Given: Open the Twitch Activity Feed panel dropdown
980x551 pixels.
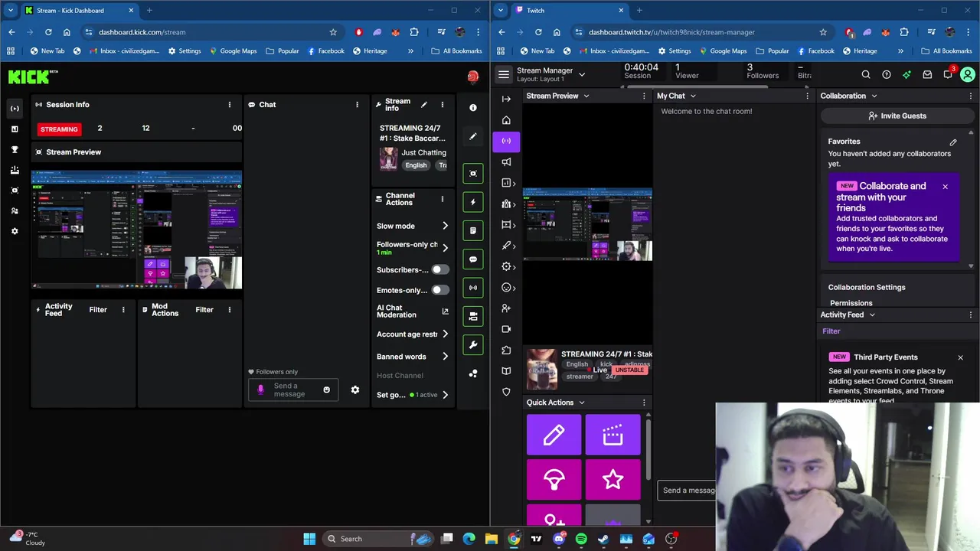Looking at the screenshot, I should pyautogui.click(x=871, y=315).
